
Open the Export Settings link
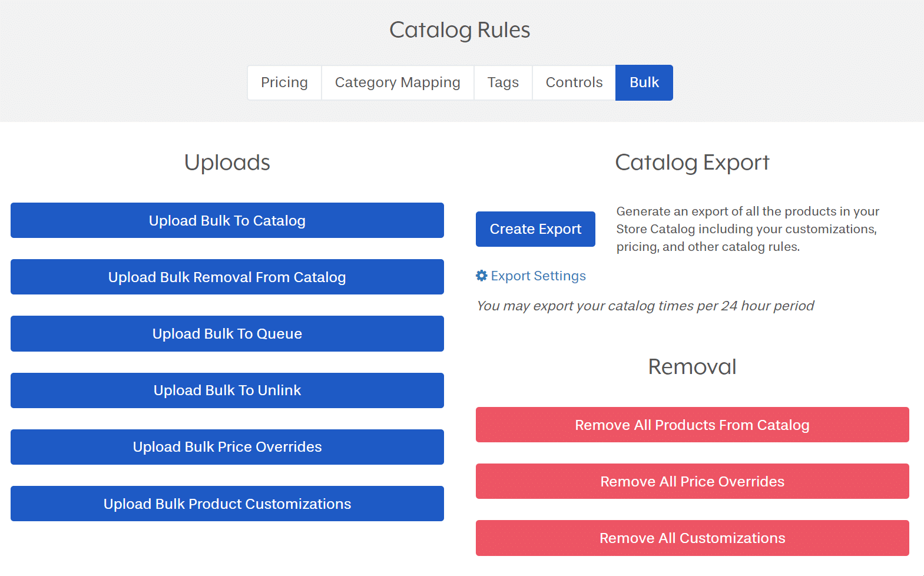pyautogui.click(x=538, y=276)
